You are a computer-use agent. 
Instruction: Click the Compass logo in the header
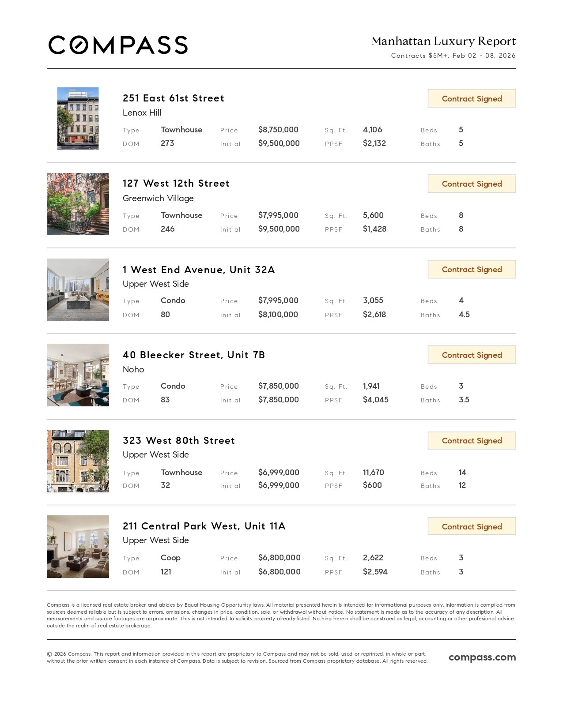point(118,45)
